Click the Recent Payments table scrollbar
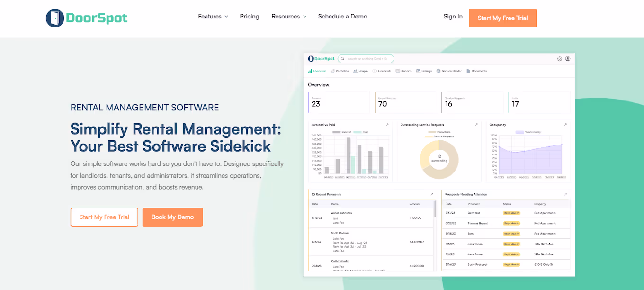Screen dimensions: 644x290 435,208
